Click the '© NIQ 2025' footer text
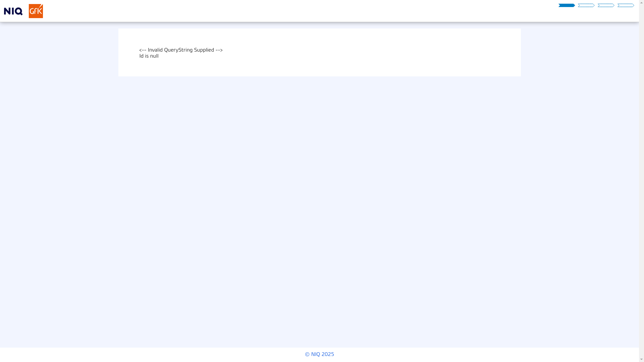The width and height of the screenshot is (644, 362). (x=319, y=354)
